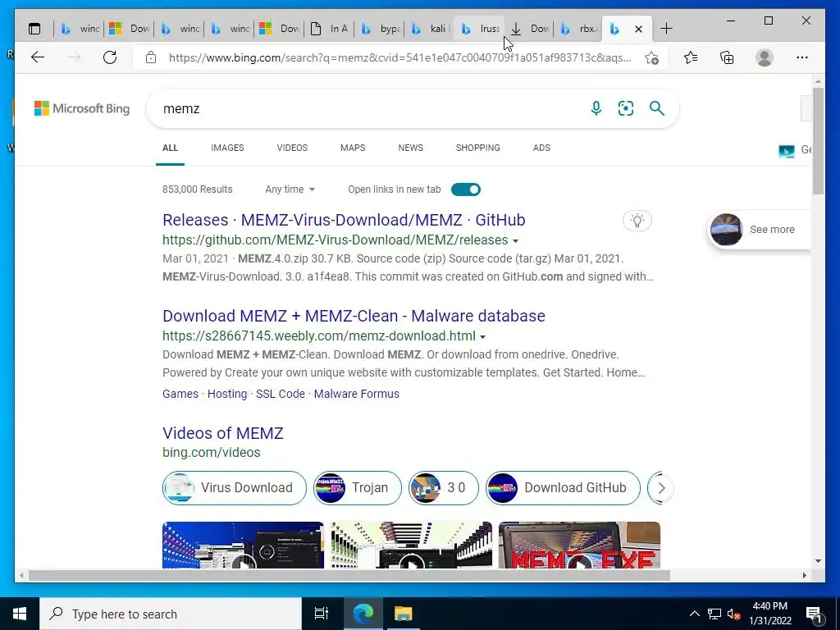Show hidden system tray icons
Screen dimensions: 840x630
click(694, 614)
